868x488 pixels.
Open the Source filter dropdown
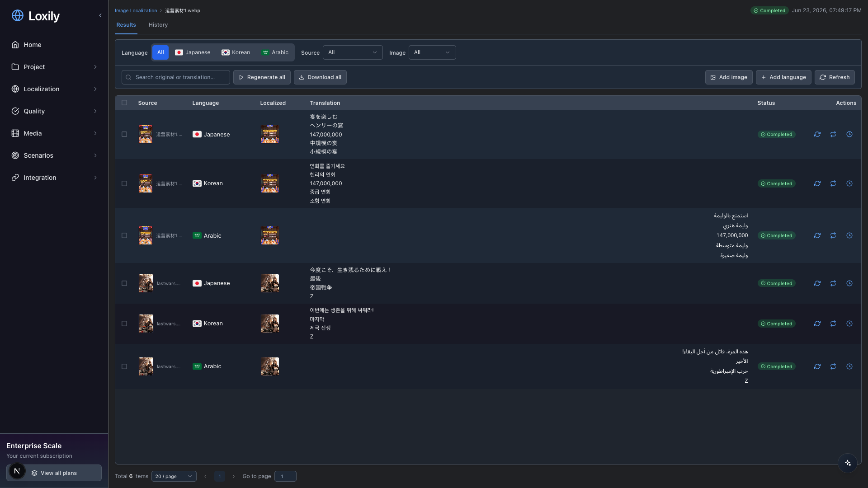[353, 52]
